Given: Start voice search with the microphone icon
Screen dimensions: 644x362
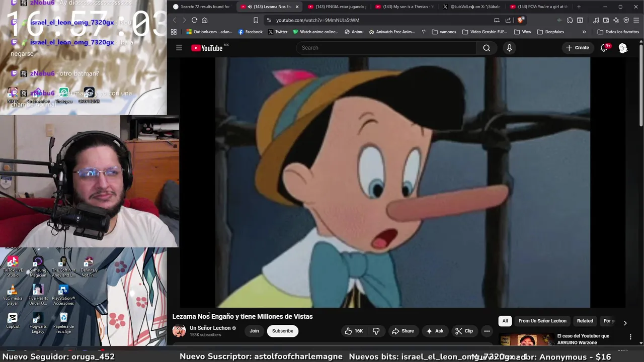Looking at the screenshot, I should coord(509,48).
